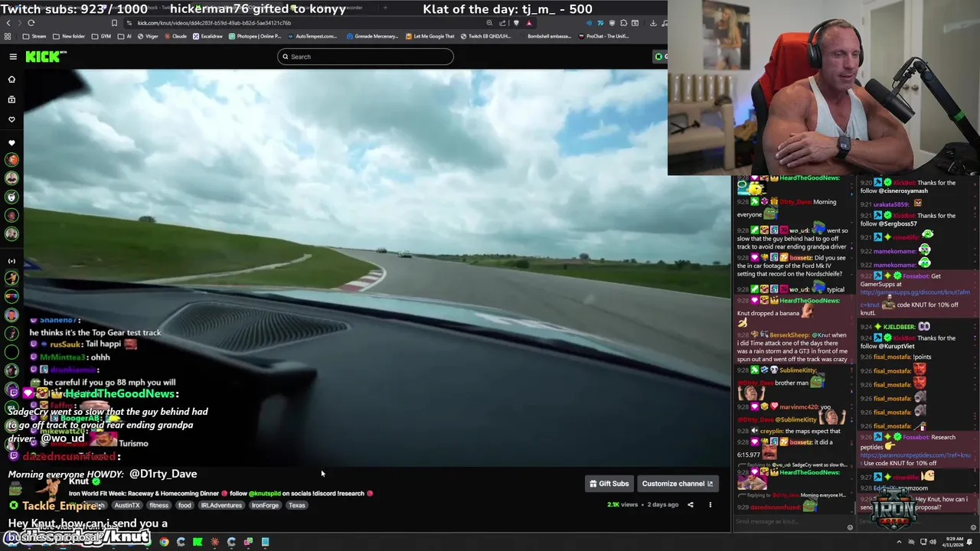Open the video three-dot options menu
980x551 pixels.
[710, 504]
